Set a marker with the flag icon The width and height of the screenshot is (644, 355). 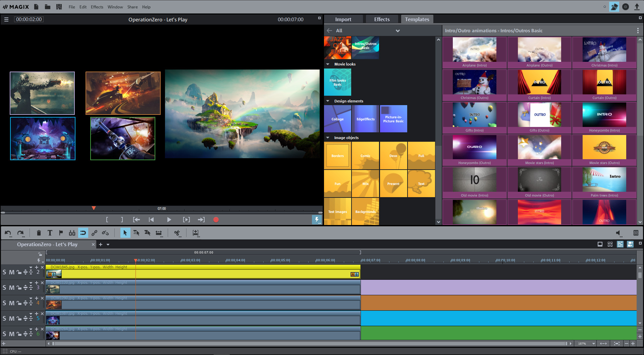click(x=61, y=233)
